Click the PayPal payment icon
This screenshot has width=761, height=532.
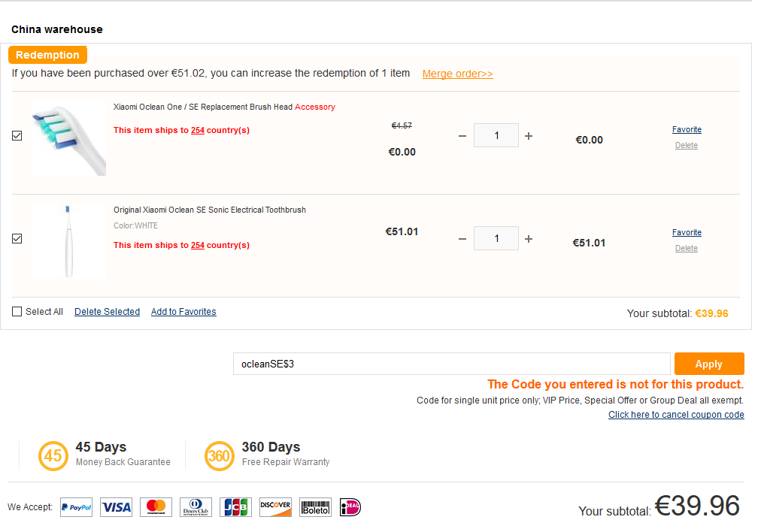point(76,507)
